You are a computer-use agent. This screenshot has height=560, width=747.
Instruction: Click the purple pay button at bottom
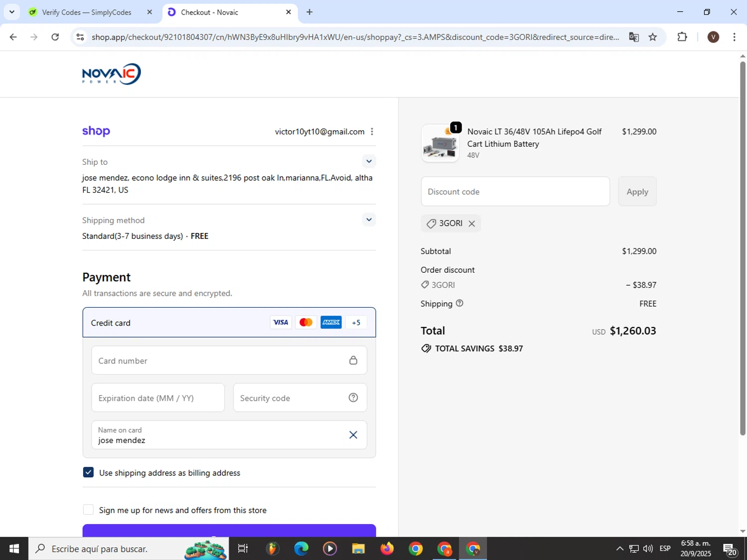coord(229,531)
